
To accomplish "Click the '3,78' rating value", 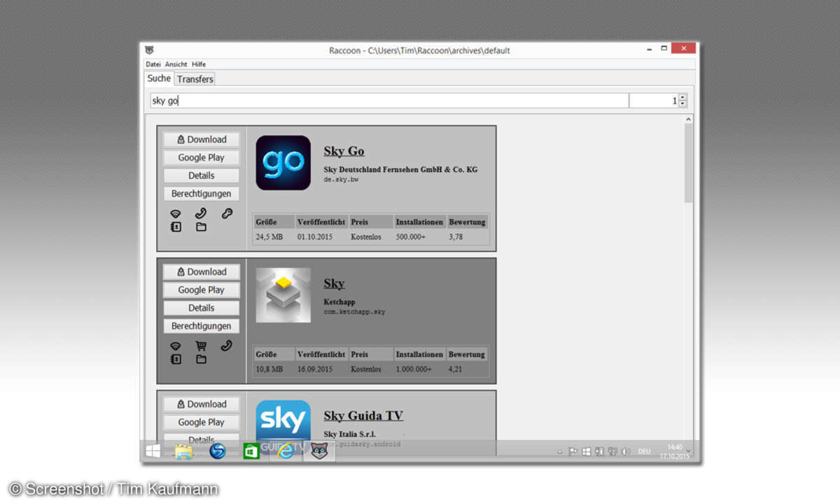I will point(456,237).
